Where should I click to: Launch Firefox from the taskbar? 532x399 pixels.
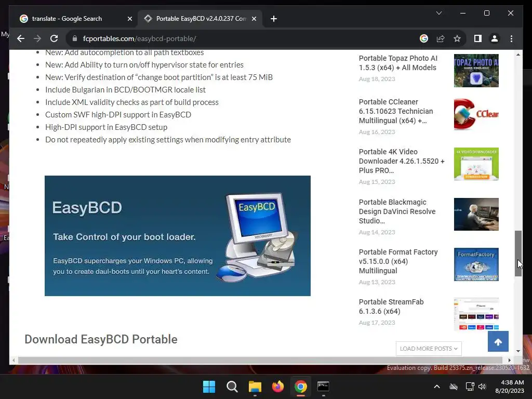point(277,387)
